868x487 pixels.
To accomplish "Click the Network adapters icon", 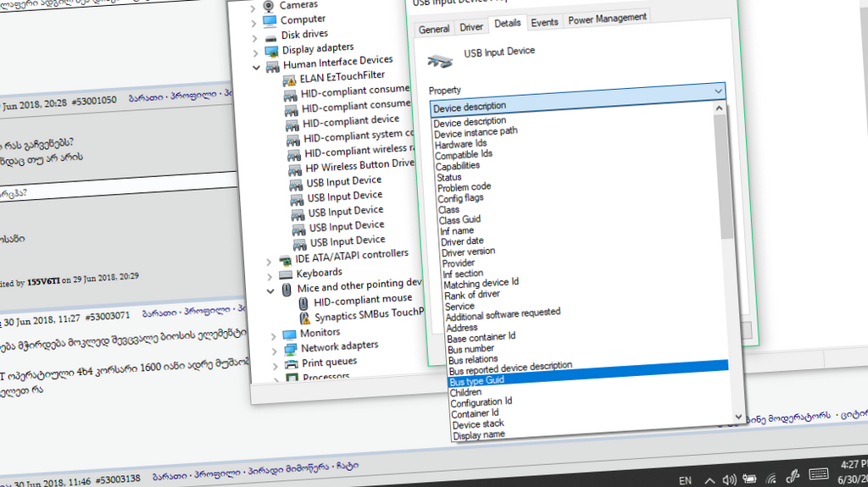I will click(291, 350).
